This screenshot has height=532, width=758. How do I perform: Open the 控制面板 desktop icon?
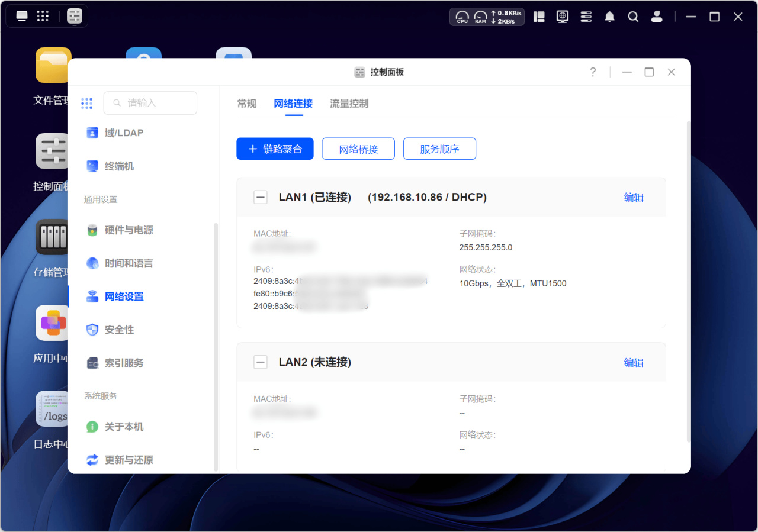[x=52, y=151]
